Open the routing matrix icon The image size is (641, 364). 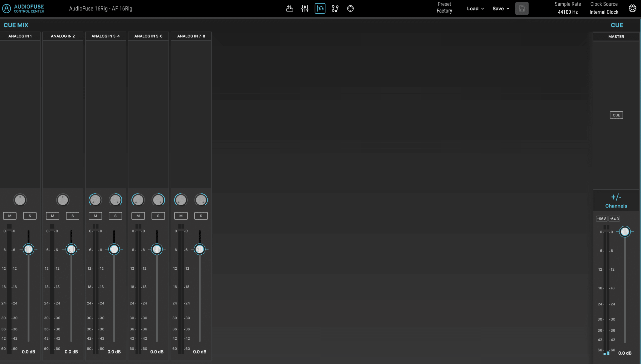click(335, 9)
